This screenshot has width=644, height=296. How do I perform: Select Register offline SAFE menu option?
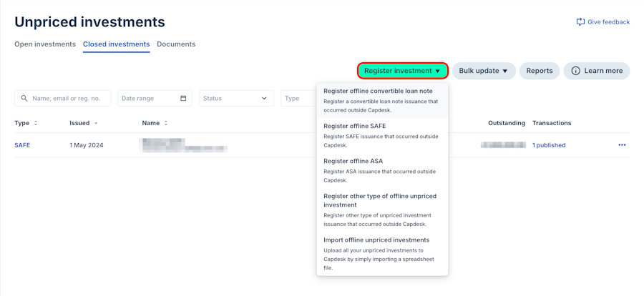354,126
